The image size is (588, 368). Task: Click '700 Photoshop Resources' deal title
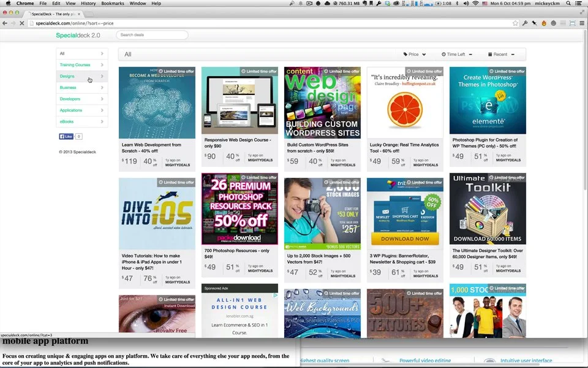[x=236, y=253]
